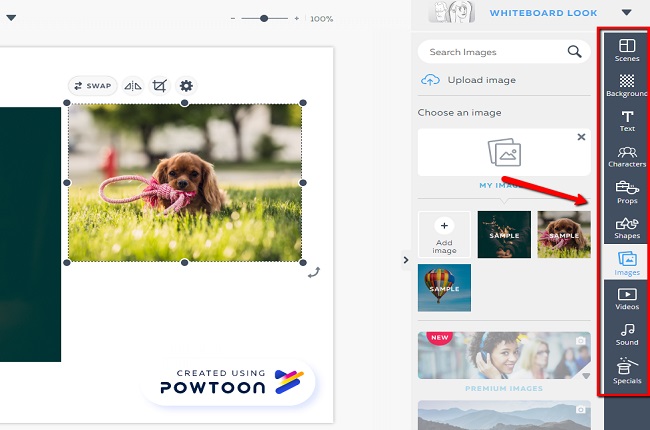
Task: Collapse the right side panel arrow
Action: click(406, 260)
